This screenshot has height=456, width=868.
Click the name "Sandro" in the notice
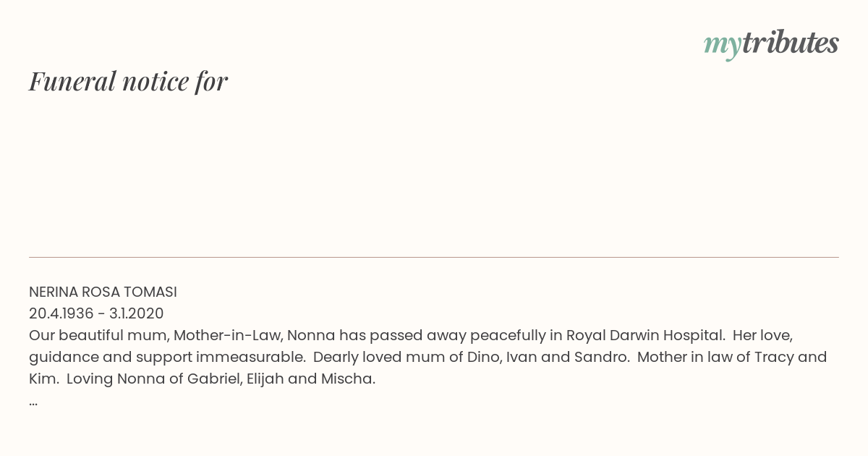[x=605, y=358]
